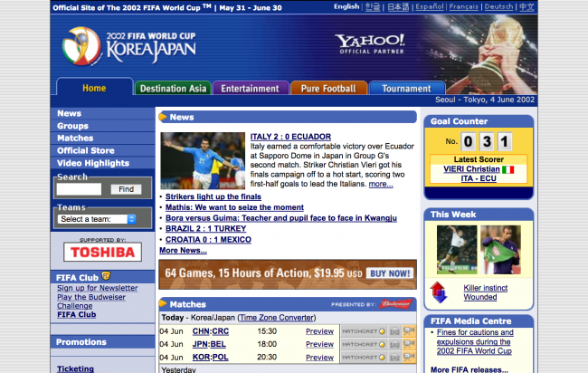
Task: Click the yellow arrow beside the Matches header
Action: click(163, 303)
